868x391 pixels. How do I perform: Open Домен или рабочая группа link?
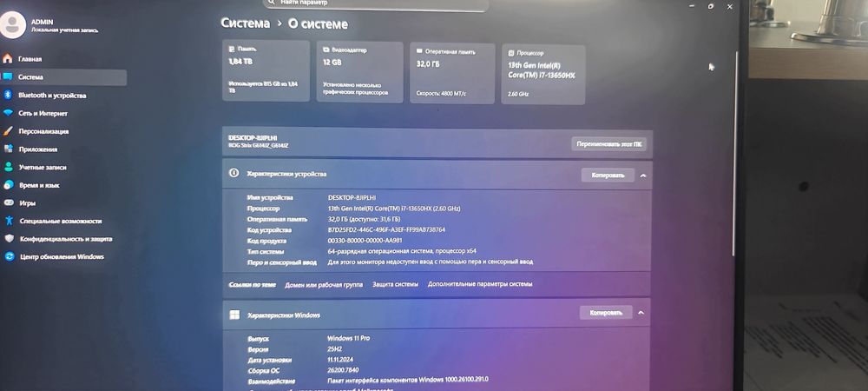coord(324,284)
